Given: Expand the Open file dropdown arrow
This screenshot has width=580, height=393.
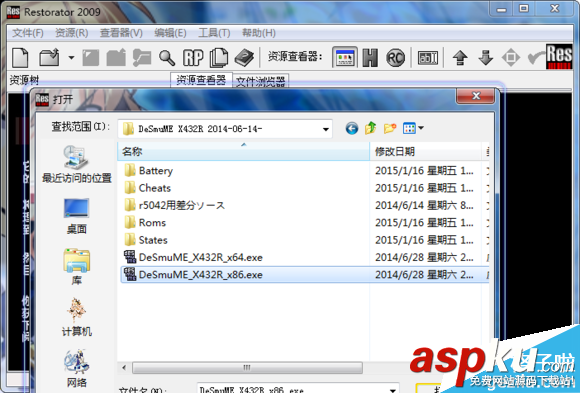Looking at the screenshot, I should pos(71,58).
